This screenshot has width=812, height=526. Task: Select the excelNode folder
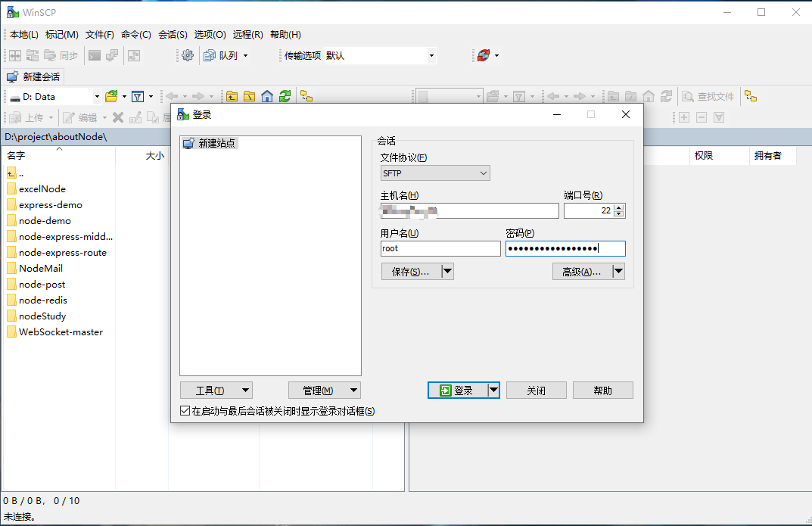[42, 189]
